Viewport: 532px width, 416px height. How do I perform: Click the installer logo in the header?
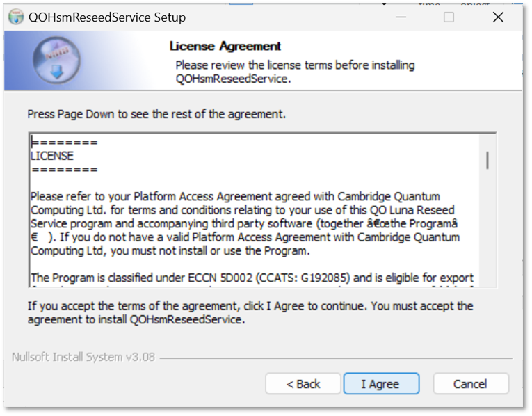click(55, 60)
